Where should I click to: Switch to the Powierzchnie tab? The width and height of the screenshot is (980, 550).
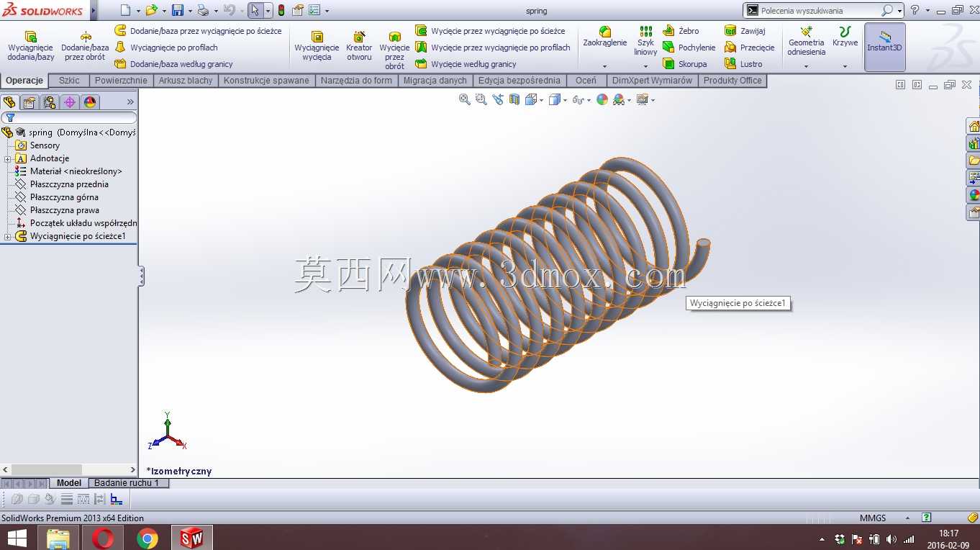121,81
